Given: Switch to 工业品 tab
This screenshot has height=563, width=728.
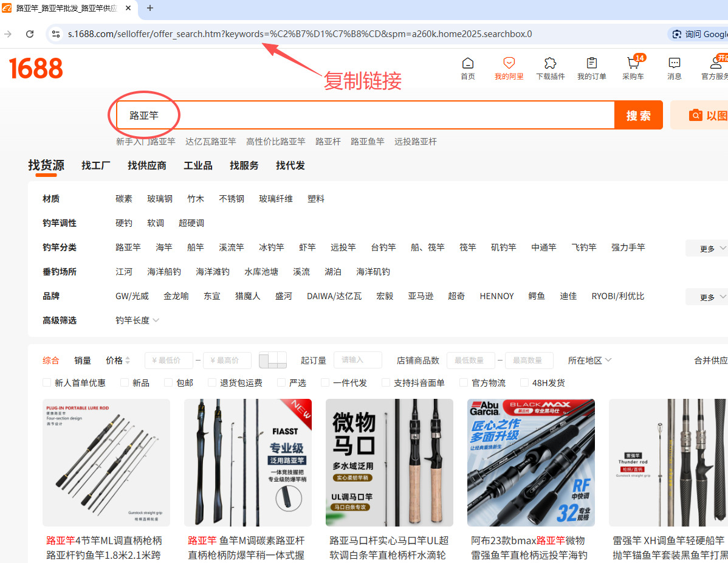Looking at the screenshot, I should (197, 165).
